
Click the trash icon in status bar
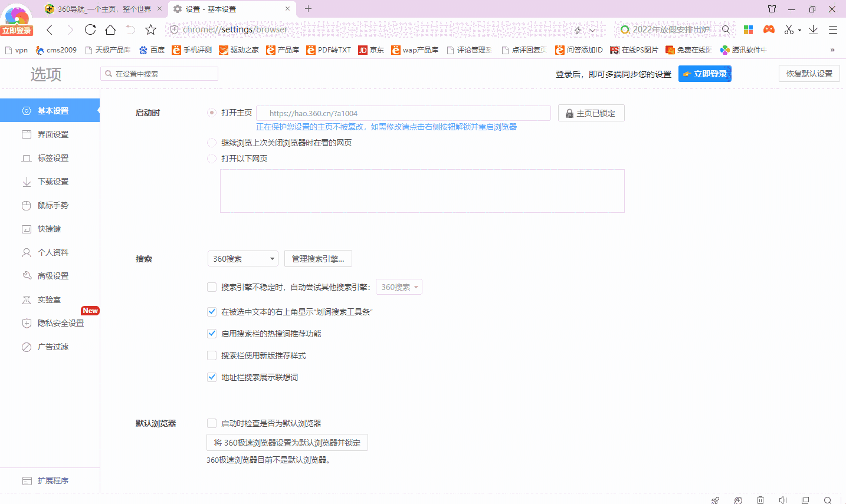(760, 500)
